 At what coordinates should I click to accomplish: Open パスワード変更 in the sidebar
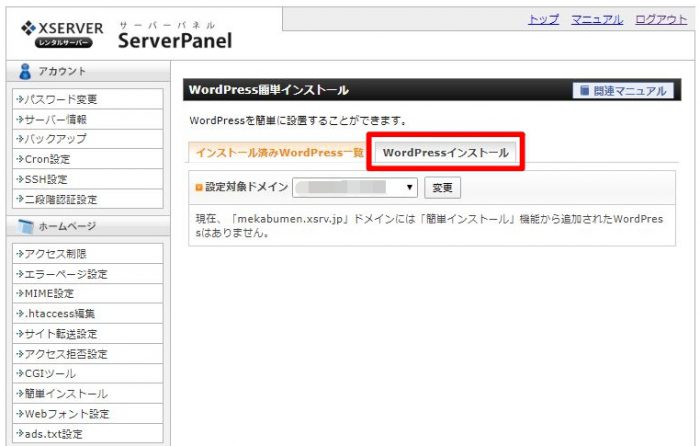(x=88, y=99)
